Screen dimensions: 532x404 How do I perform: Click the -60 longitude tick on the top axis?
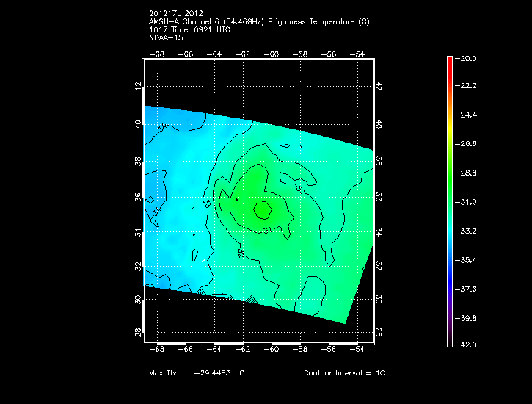coord(272,54)
